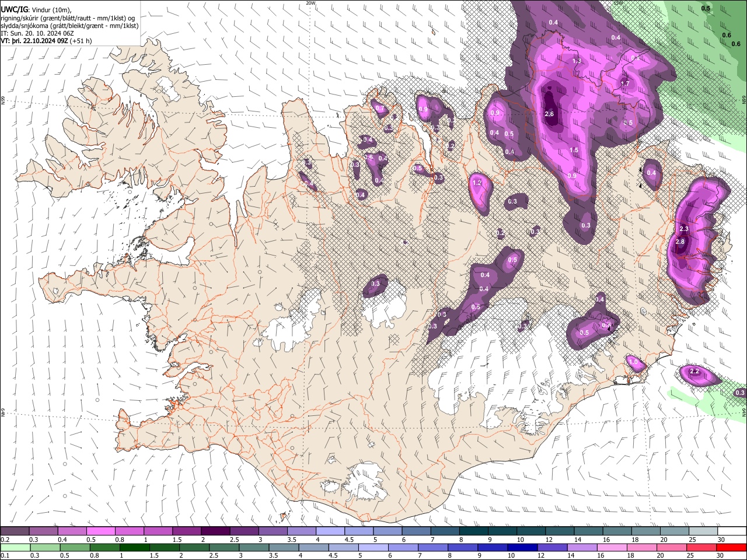
Task: Click the '0.2' label under upper legend bar
Action: (x=4, y=540)
